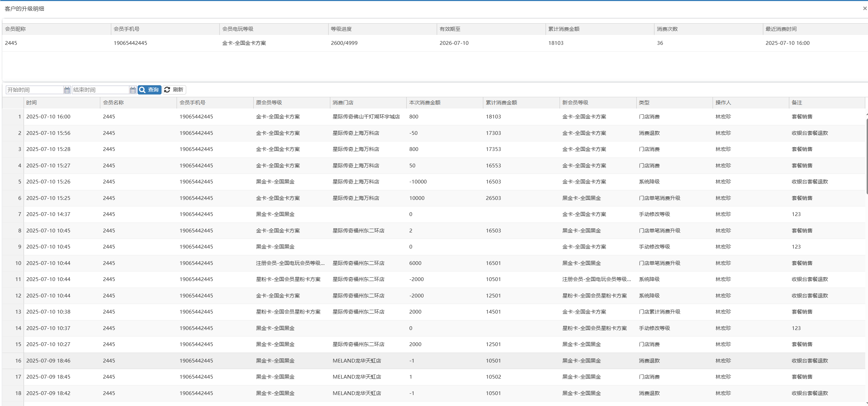The image size is (868, 406).
Task: Select row 5 with -10000 amount
Action: point(418,182)
